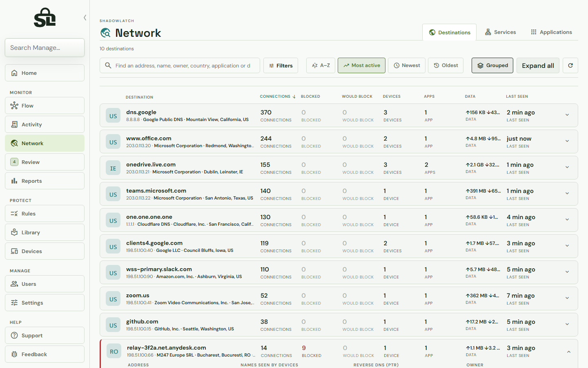Click the Data column header
This screenshot has width=588, height=368.
pos(470,96)
